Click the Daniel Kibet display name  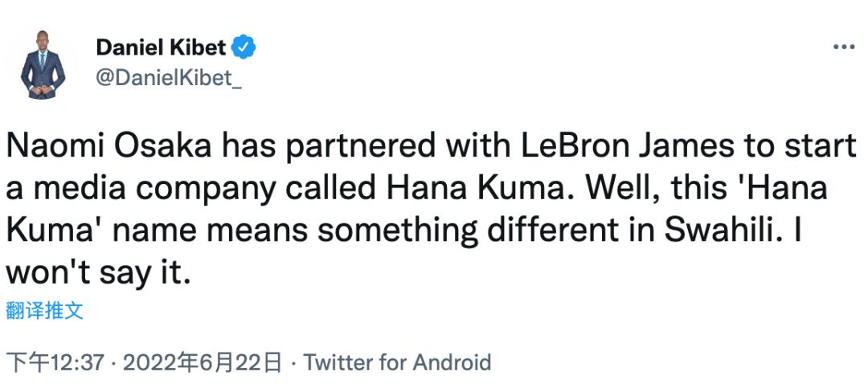click(x=161, y=47)
